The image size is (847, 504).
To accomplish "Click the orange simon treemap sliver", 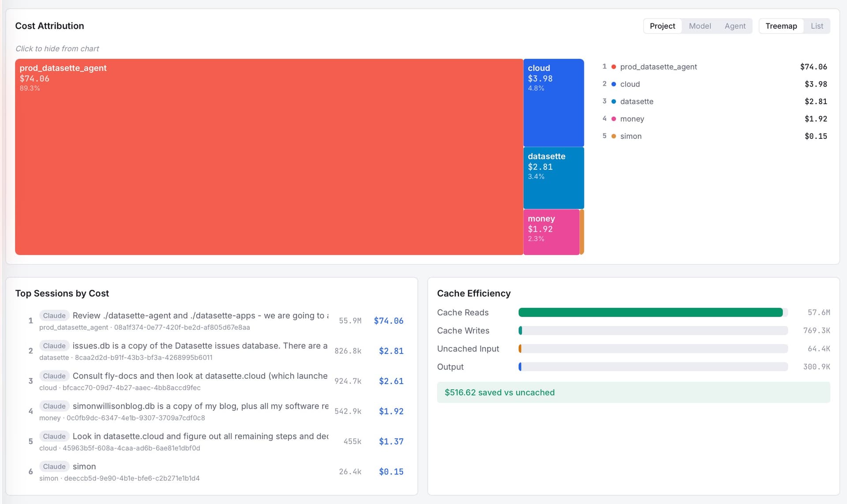I will click(582, 232).
